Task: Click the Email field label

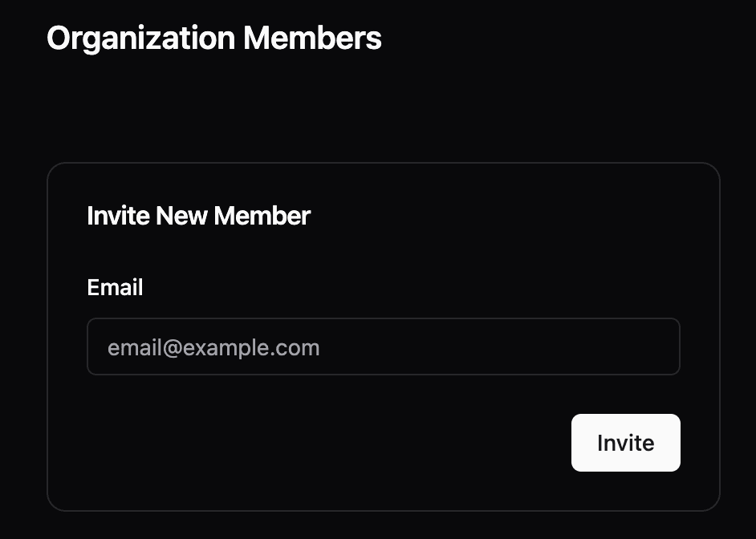Action: [115, 287]
